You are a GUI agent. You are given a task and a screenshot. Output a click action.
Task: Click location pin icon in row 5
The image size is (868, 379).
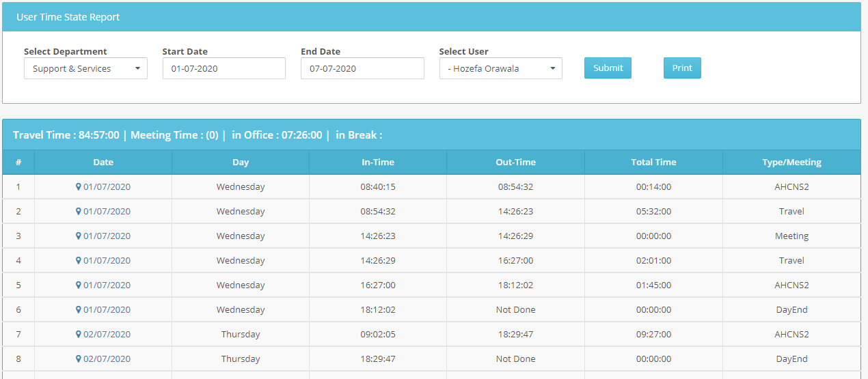click(x=79, y=285)
